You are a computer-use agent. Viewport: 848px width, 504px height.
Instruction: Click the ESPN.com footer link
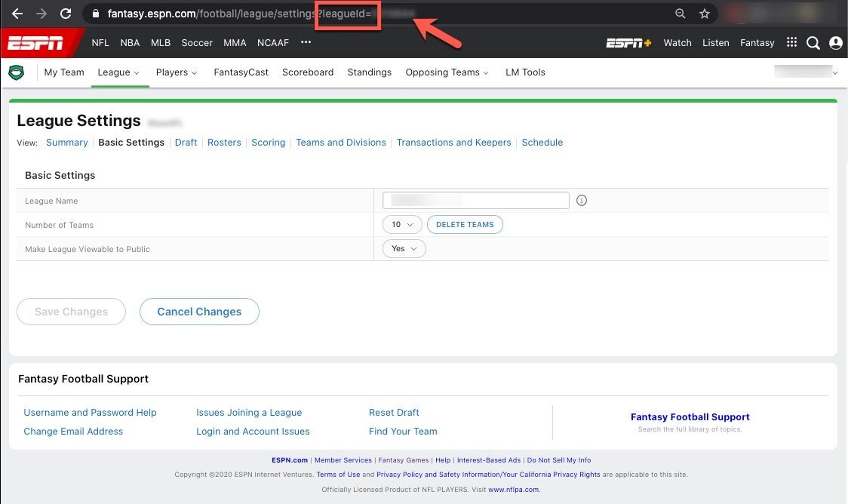(x=290, y=460)
